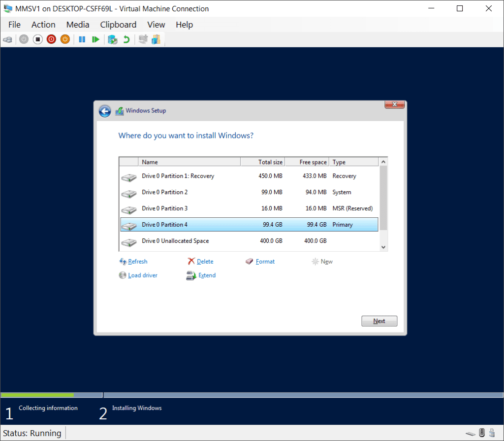The image size is (504, 441).
Task: Click the keyboard icon in the status bar
Action: pos(471,434)
